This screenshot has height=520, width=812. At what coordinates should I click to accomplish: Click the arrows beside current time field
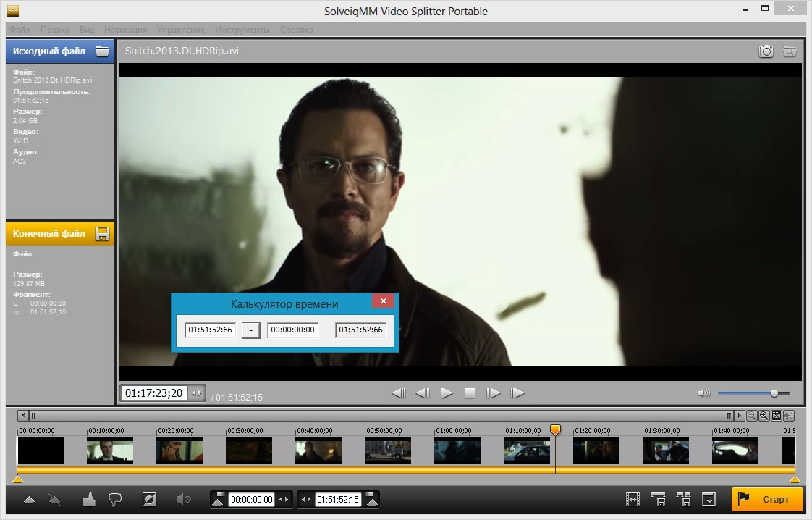click(197, 393)
